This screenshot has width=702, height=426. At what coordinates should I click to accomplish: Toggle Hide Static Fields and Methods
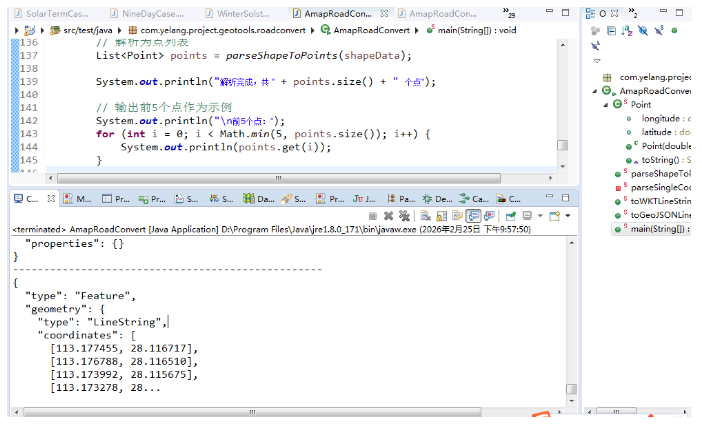659,30
